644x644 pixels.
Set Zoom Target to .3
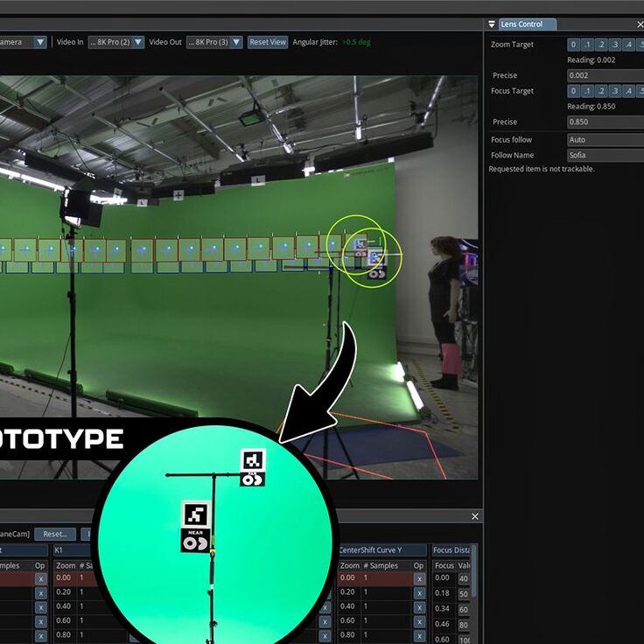pyautogui.click(x=615, y=45)
